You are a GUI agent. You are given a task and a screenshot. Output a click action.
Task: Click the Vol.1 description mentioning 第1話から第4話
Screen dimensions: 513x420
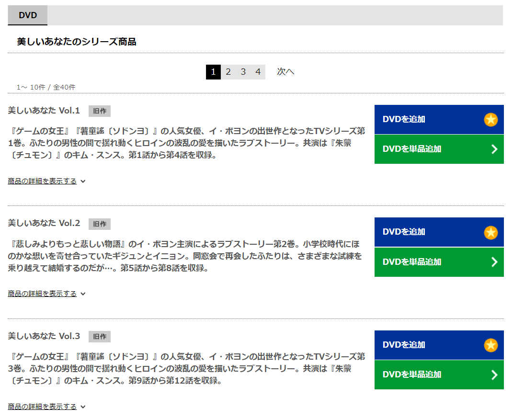[186, 143]
